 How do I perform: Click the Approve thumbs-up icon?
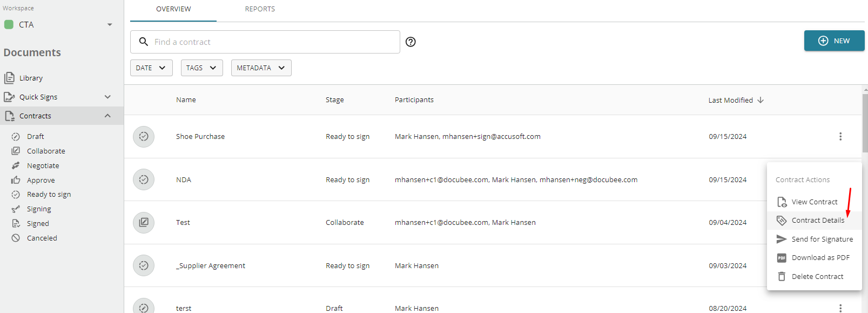(x=16, y=181)
